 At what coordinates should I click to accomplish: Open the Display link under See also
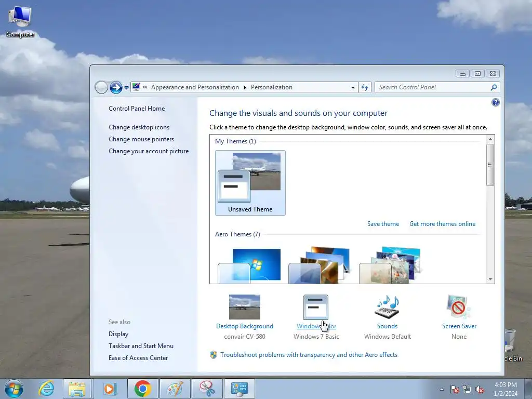(118, 334)
